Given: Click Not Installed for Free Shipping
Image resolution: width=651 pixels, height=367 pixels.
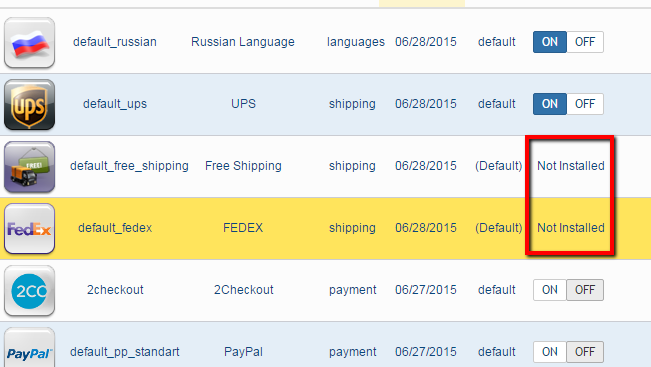Looking at the screenshot, I should coord(571,166).
